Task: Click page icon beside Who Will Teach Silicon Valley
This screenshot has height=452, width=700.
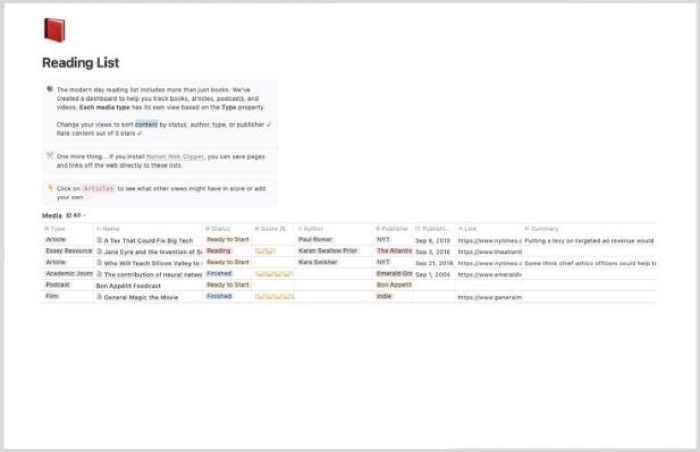Action: point(99,263)
